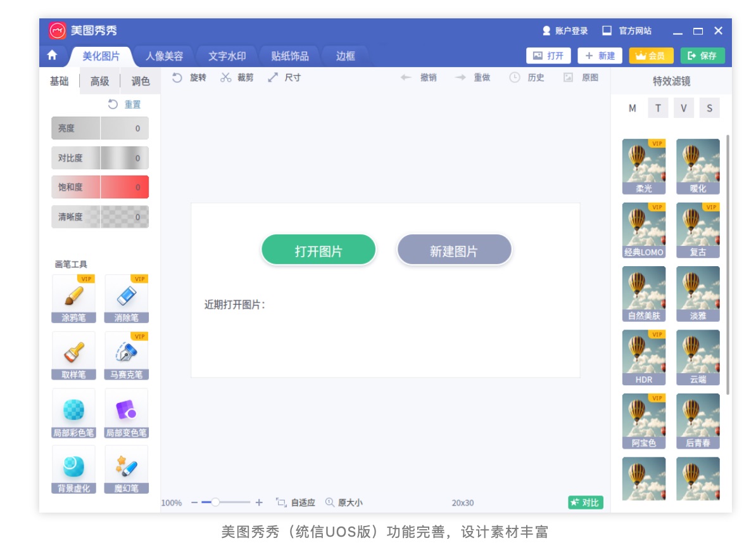
Task: Apply the 复古 retro filter
Action: 698,230
